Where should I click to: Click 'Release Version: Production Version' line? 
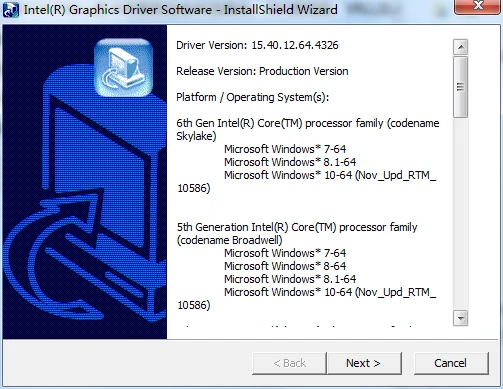(x=262, y=71)
